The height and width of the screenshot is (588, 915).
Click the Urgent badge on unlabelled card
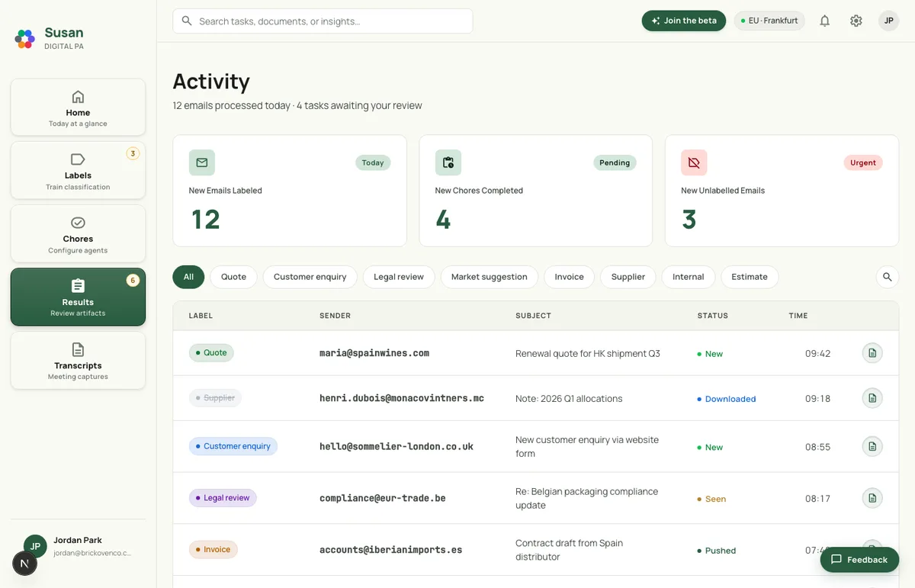pyautogui.click(x=863, y=162)
